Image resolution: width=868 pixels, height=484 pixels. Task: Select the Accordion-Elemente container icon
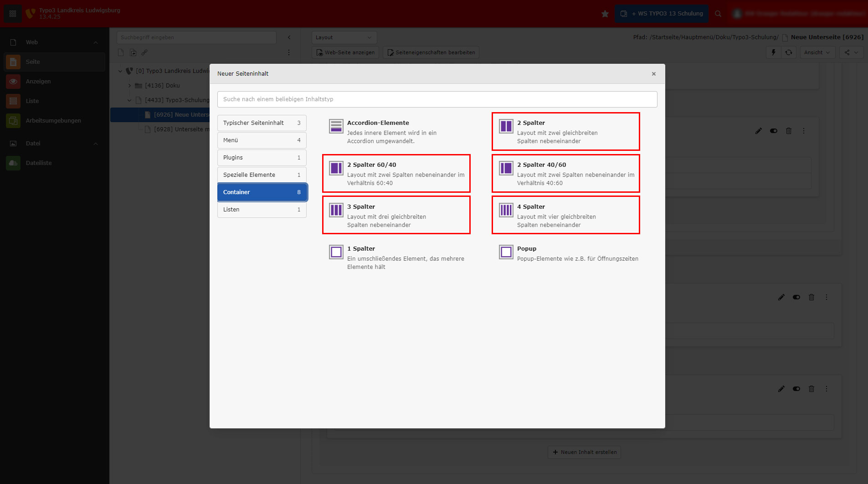tap(336, 126)
